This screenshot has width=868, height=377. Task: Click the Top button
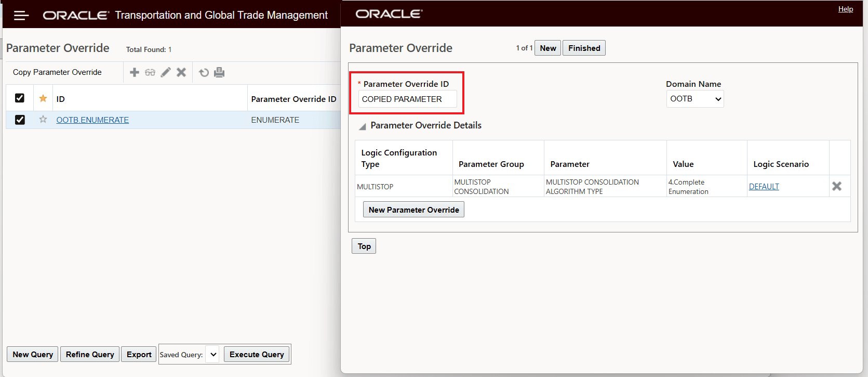tap(364, 246)
